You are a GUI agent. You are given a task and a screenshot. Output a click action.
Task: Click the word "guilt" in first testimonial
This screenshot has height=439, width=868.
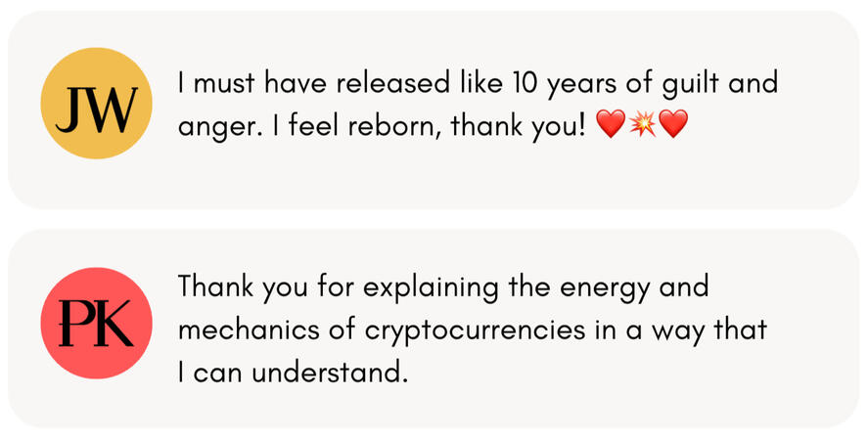coord(690,85)
